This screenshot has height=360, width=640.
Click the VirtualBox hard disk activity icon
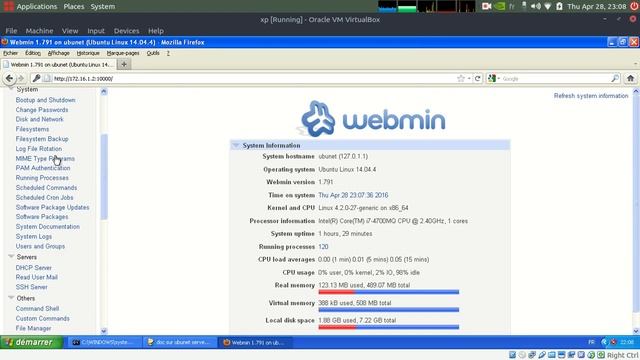tap(512, 355)
